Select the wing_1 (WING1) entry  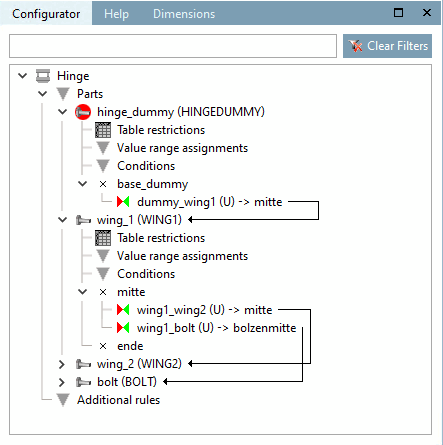(139, 220)
